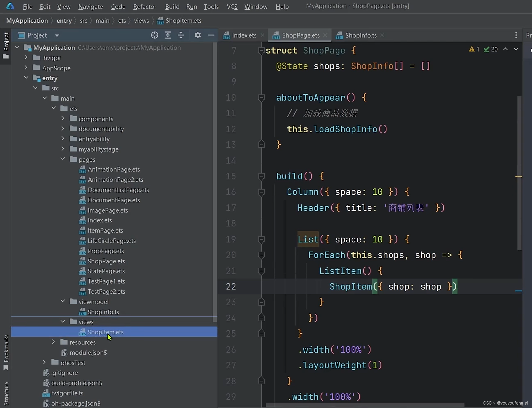The width and height of the screenshot is (532, 408).
Task: Collapse the viewmodel folder
Action: click(x=63, y=301)
